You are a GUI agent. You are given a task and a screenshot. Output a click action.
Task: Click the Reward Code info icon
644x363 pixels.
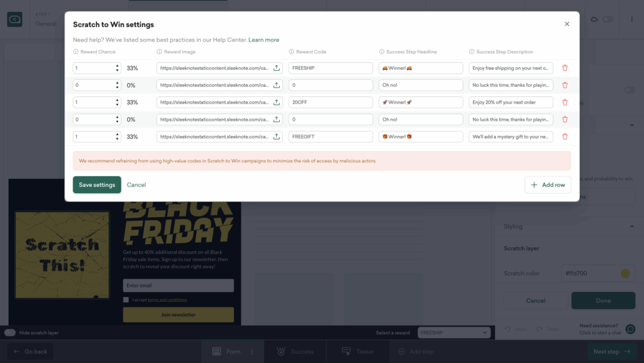292,52
